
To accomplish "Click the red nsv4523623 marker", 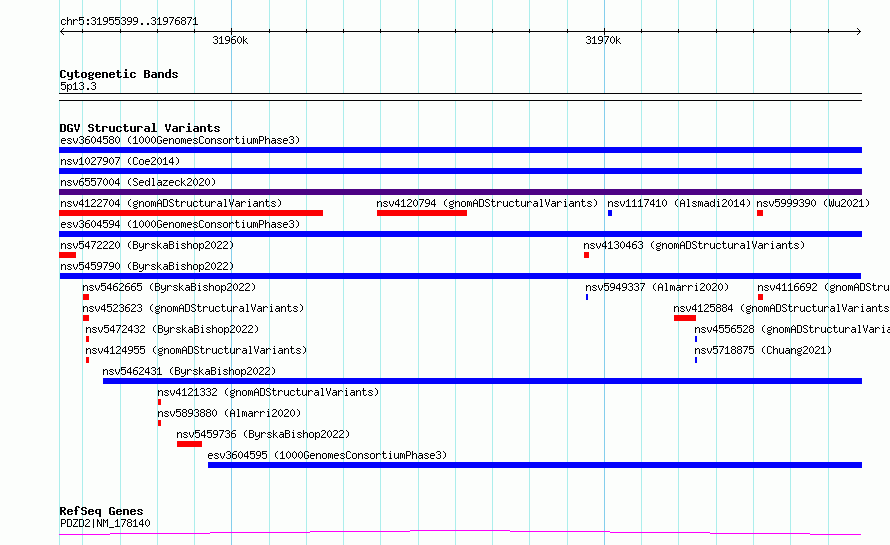I will (86, 318).
